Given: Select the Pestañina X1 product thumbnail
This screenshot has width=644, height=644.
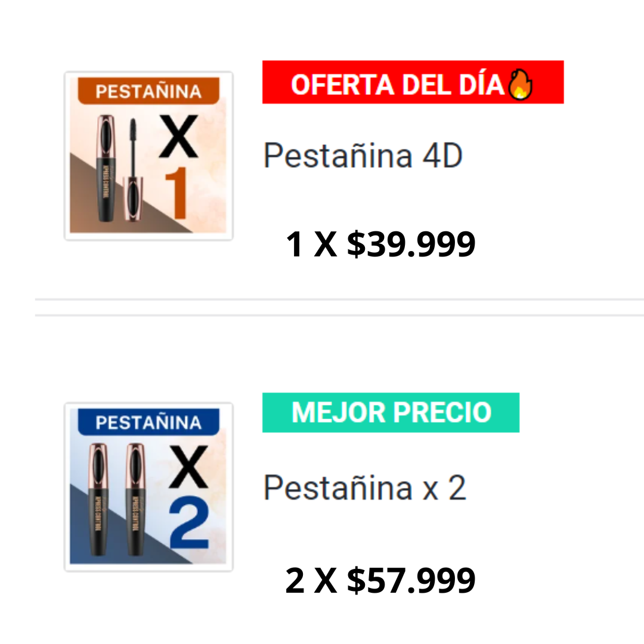Looking at the screenshot, I should click(x=148, y=156).
